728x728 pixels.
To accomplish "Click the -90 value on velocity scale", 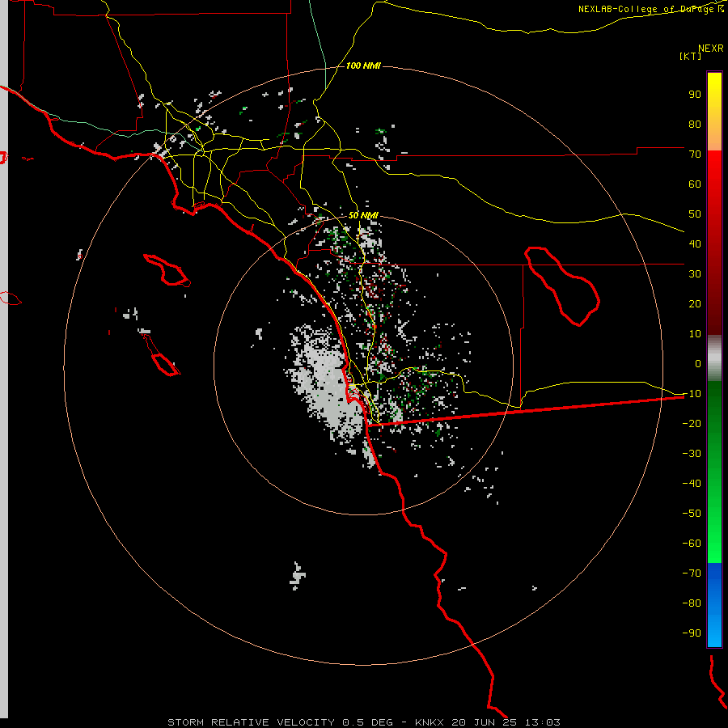I will click(692, 633).
